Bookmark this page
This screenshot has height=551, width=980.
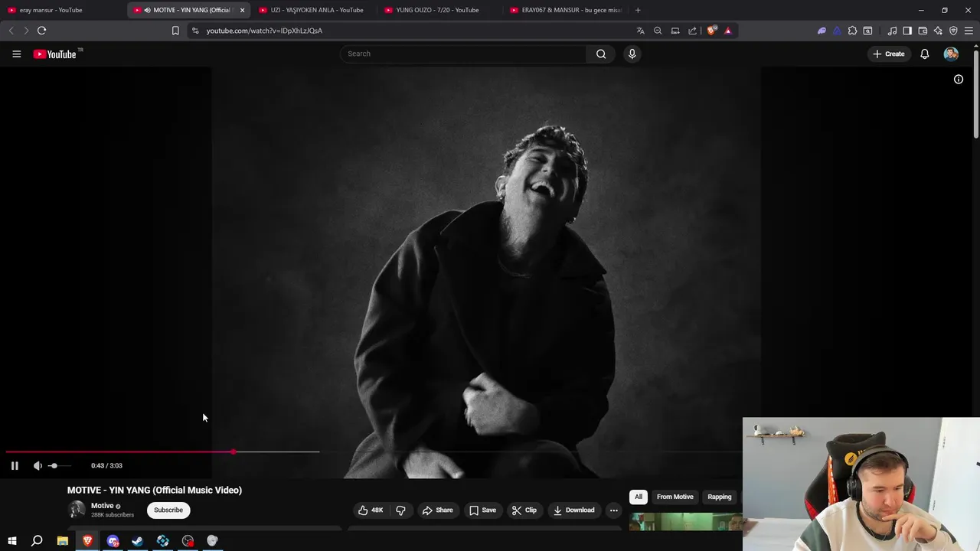[175, 31]
